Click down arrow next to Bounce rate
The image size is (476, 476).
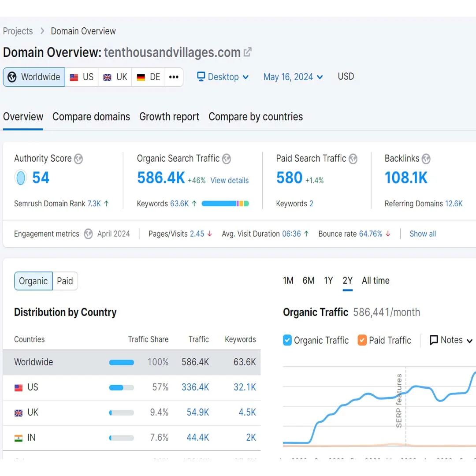coord(388,234)
